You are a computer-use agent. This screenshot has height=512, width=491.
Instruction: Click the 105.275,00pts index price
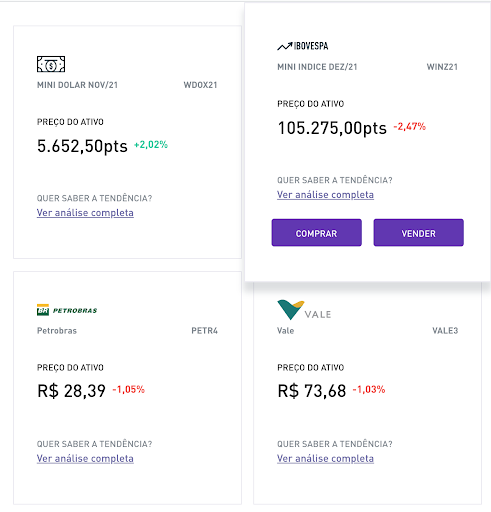[x=332, y=128]
